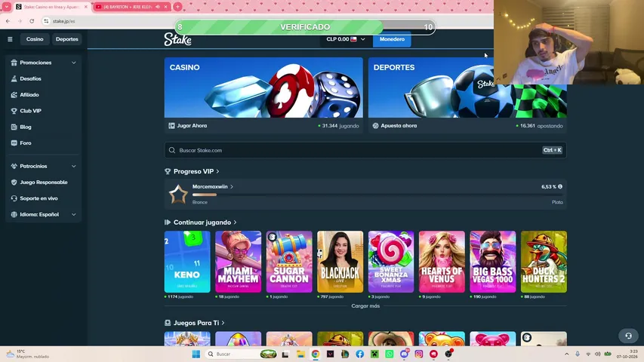Open the Chrome tab search dropdown
The image size is (644, 362).
pos(7,7)
